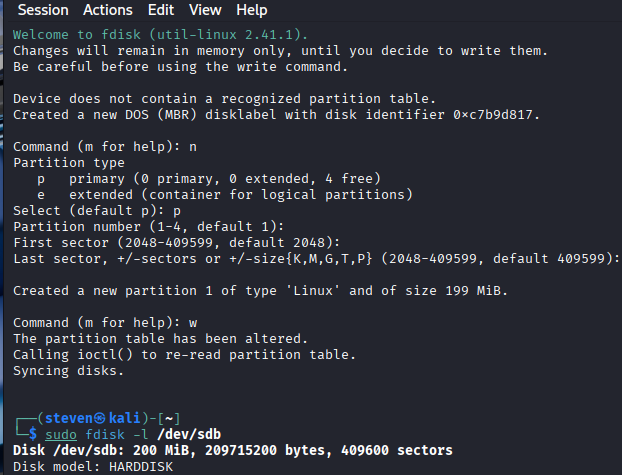622x475 pixels.
Task: Click the 'Syncing disks.' output line
Action: click(68, 370)
